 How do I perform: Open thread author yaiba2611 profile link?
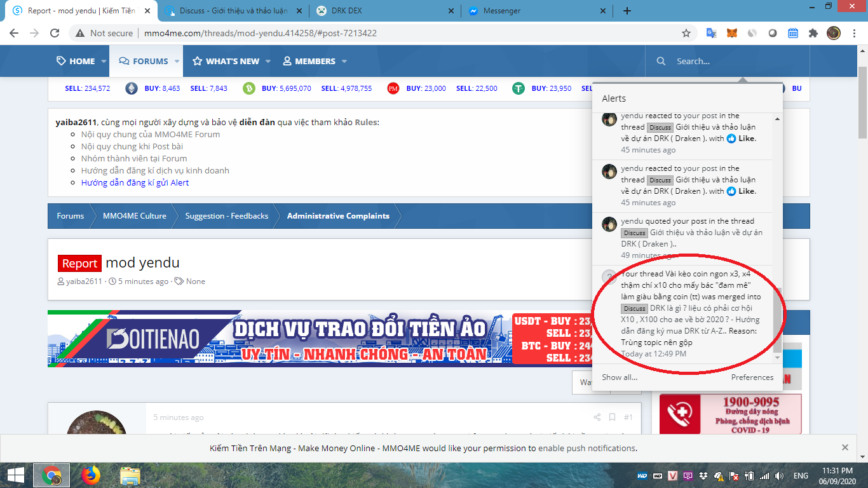coord(84,281)
